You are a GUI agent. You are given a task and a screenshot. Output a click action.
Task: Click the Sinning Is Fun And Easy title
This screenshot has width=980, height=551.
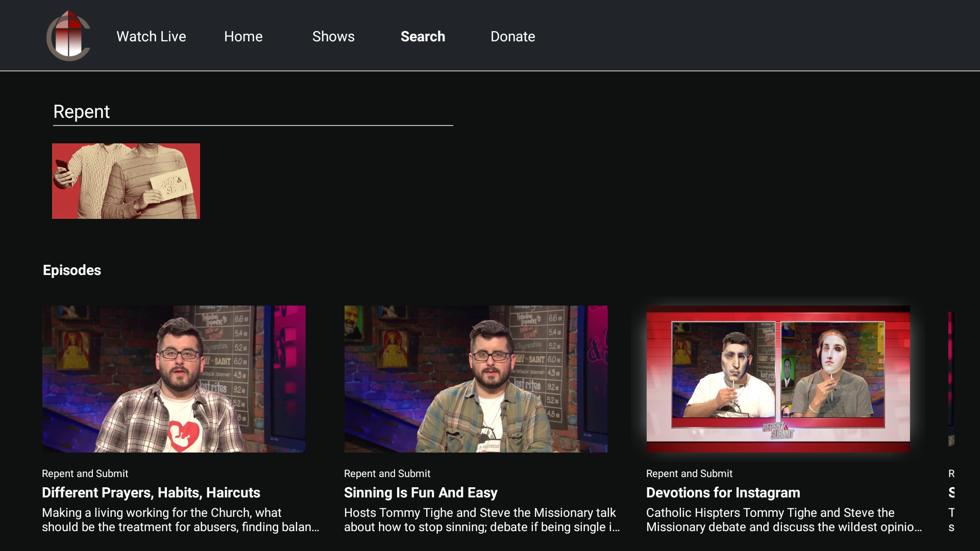pos(421,492)
